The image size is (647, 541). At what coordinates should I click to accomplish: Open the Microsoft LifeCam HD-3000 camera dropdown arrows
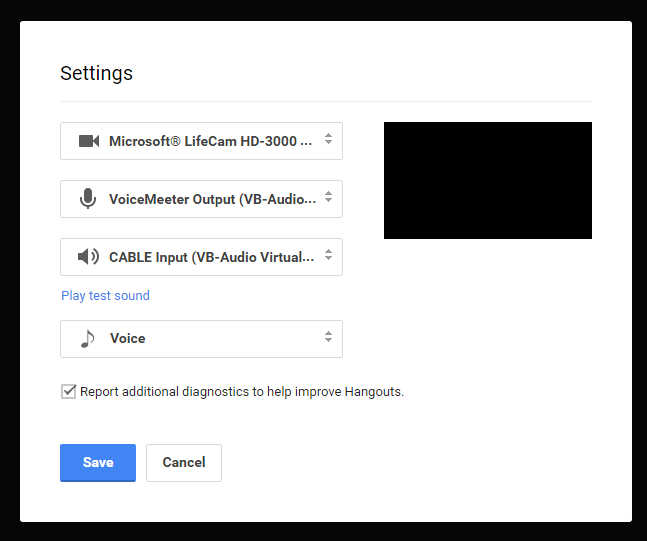tap(328, 139)
